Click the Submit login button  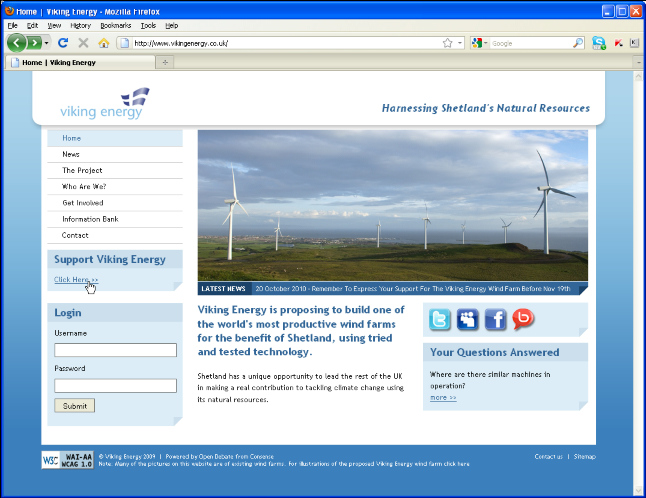75,406
